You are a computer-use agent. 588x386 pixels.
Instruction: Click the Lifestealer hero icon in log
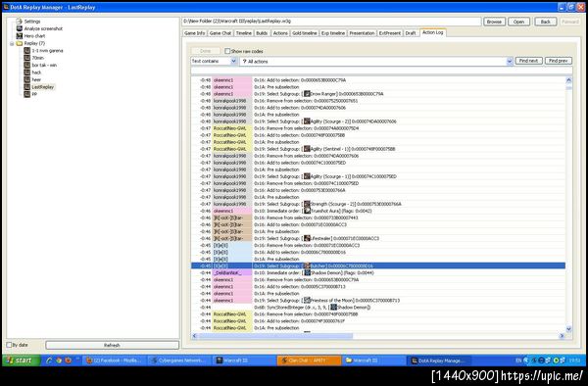[307, 238]
